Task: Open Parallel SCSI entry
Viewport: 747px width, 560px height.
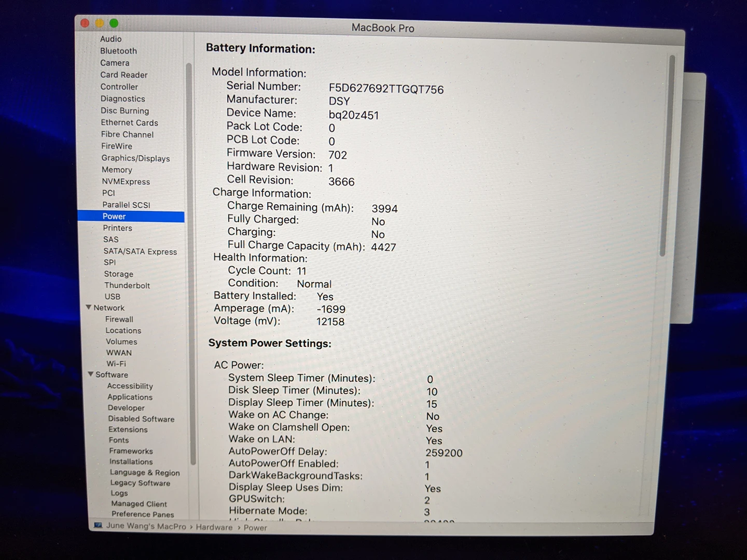Action: 126,205
